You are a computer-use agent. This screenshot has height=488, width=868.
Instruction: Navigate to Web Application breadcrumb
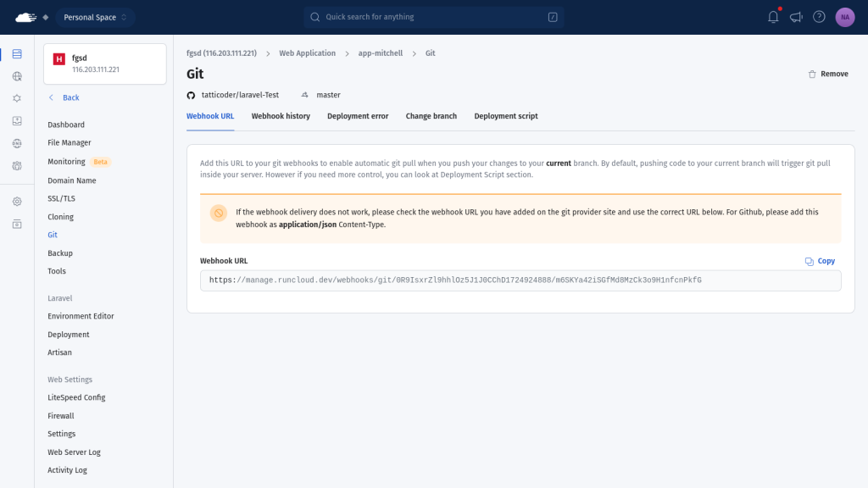[x=307, y=53]
